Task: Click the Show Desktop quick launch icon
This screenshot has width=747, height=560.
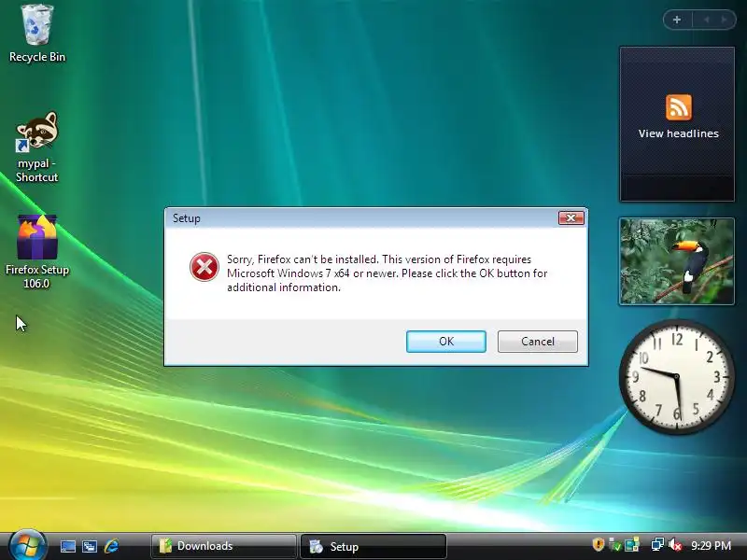Action: click(x=67, y=546)
